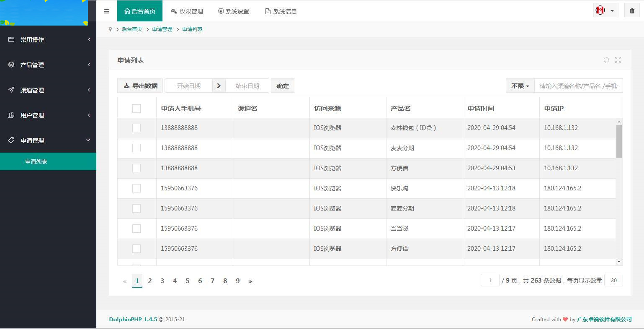
Task: Check the first row for 森林钱包（ID贷）
Action: click(x=137, y=127)
